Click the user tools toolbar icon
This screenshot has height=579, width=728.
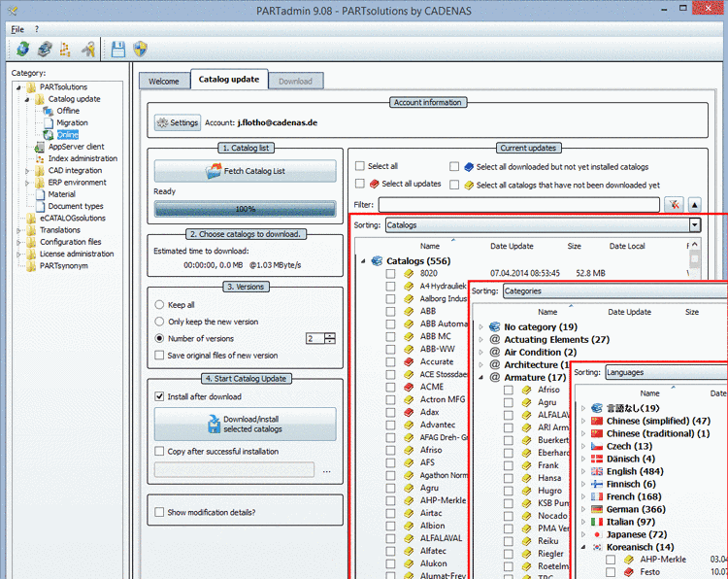tap(87, 49)
